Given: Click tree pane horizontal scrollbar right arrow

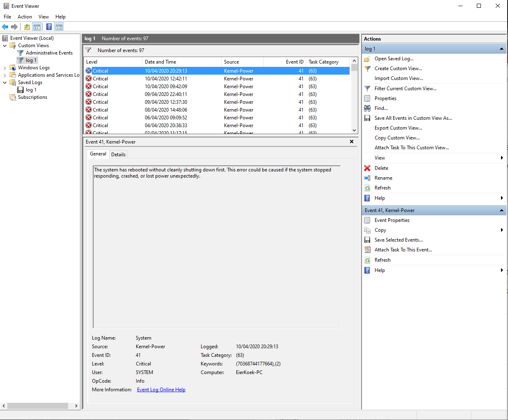Looking at the screenshot, I should [x=76, y=406].
